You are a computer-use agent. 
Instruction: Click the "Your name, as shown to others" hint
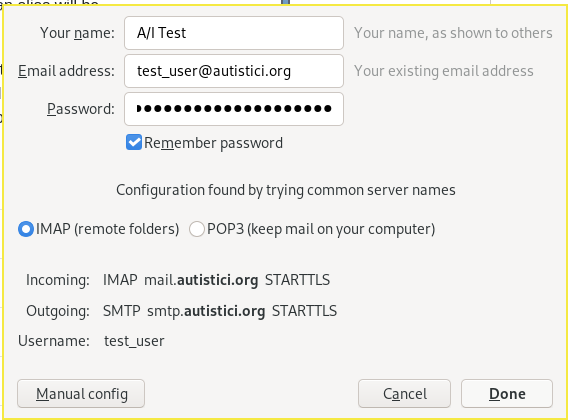[453, 33]
